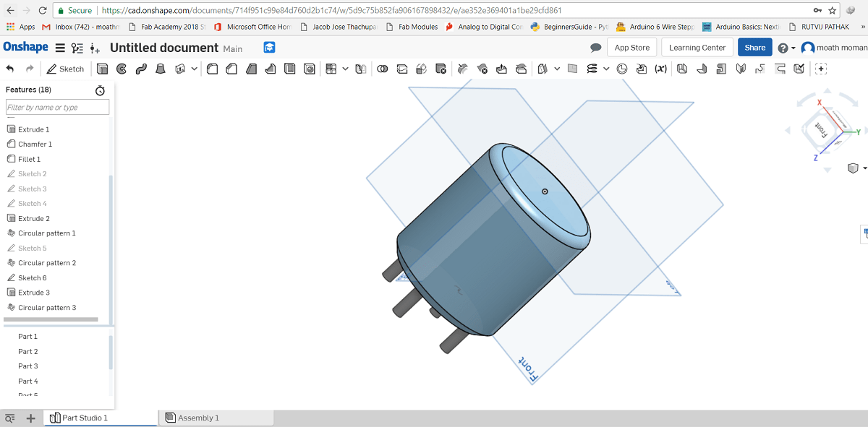The height and width of the screenshot is (427, 868).
Task: Select the Helix tool
Action: pyautogui.click(x=592, y=69)
